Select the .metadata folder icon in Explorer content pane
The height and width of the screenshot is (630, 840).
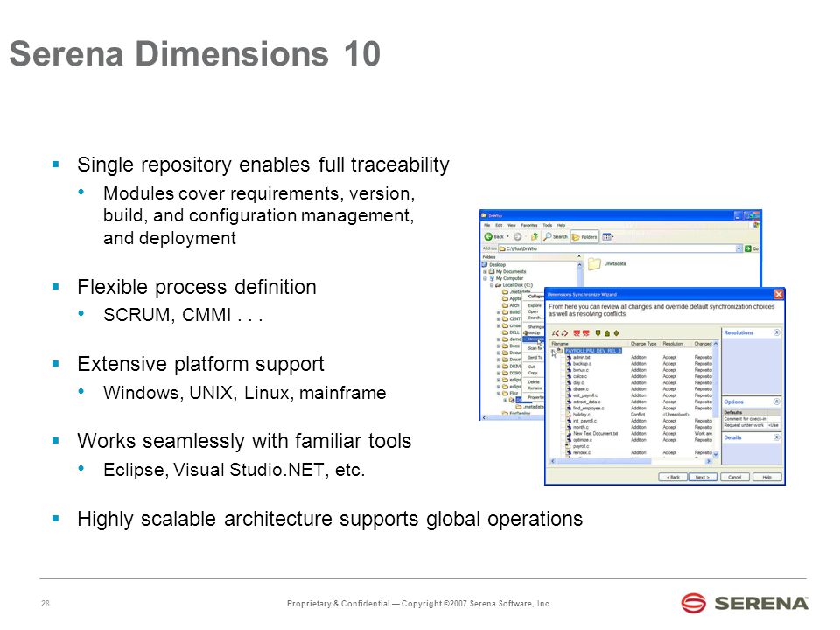point(594,263)
